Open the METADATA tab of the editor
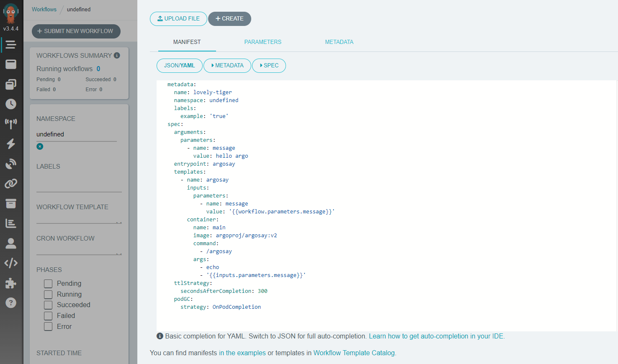Image resolution: width=618 pixels, height=364 pixels. 339,42
